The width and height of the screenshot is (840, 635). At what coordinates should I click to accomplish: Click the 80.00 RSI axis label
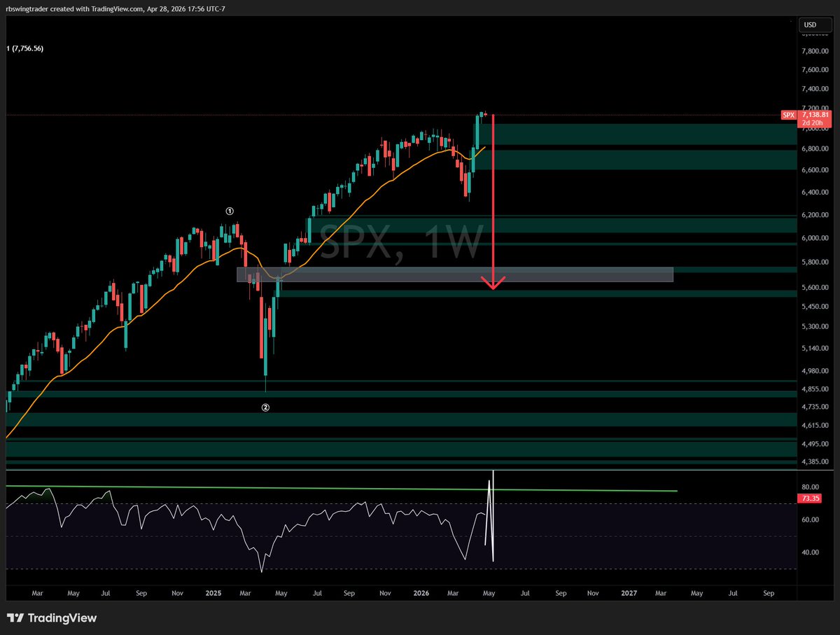pos(811,487)
